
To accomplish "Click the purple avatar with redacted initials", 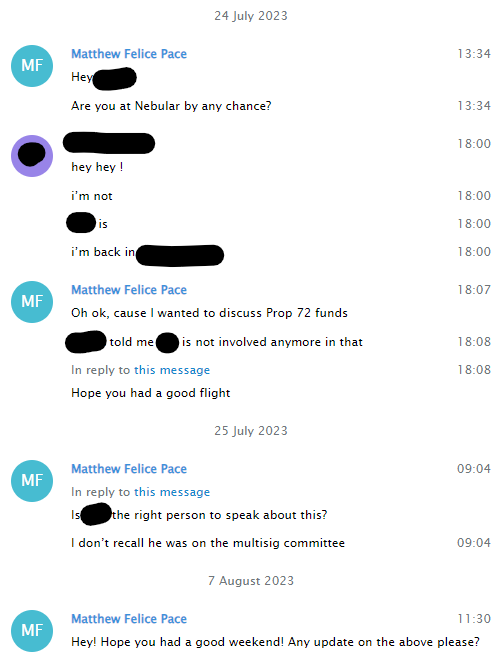I will [x=32, y=156].
